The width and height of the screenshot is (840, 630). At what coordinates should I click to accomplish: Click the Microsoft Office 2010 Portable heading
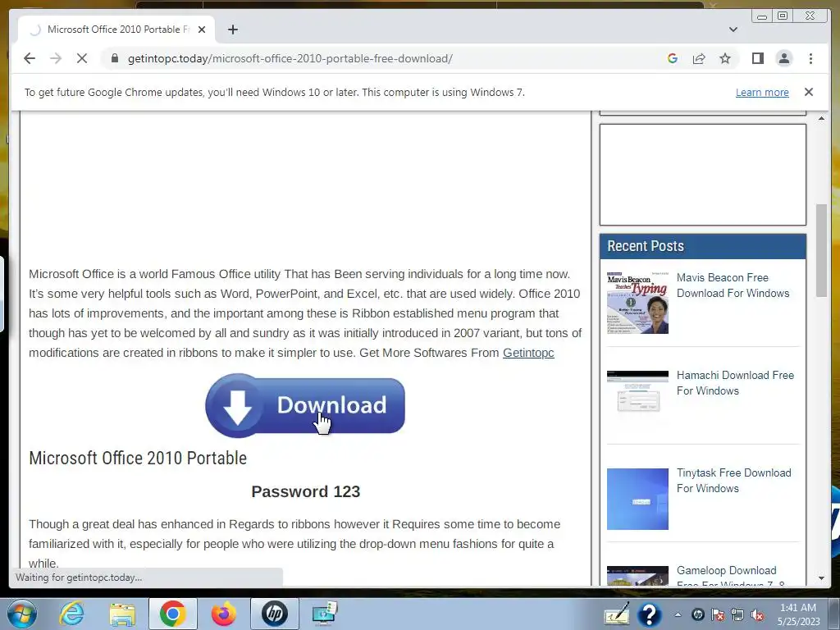tap(138, 458)
